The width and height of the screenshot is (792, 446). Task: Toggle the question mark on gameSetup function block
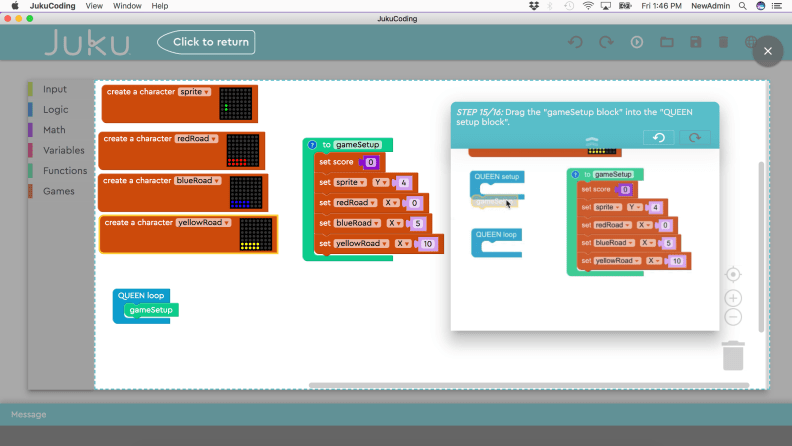click(313, 145)
